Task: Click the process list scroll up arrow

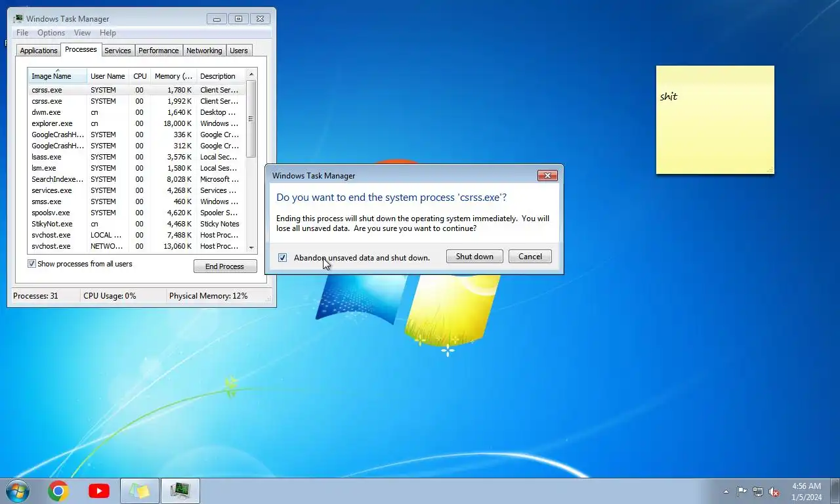Action: 251,73
